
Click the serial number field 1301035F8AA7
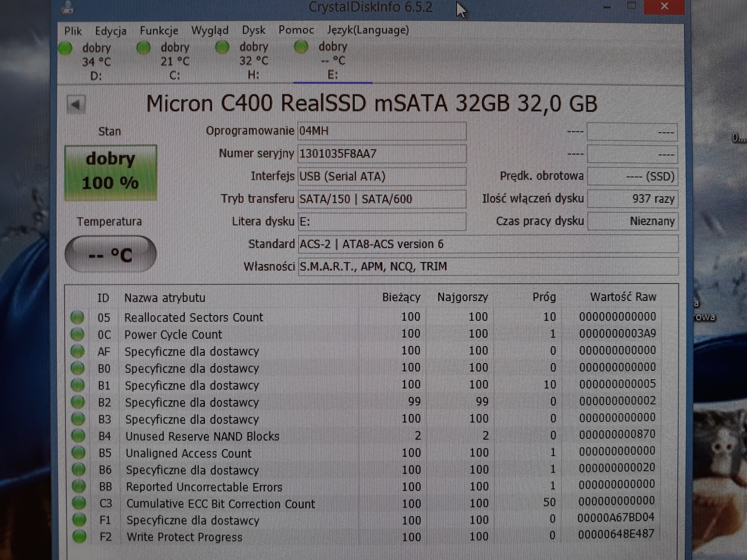tap(382, 154)
